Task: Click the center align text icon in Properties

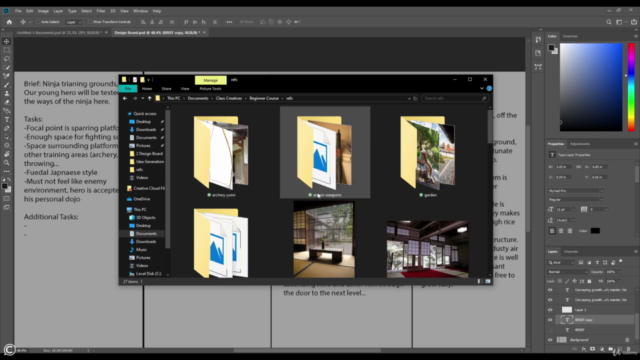Action: [561, 231]
